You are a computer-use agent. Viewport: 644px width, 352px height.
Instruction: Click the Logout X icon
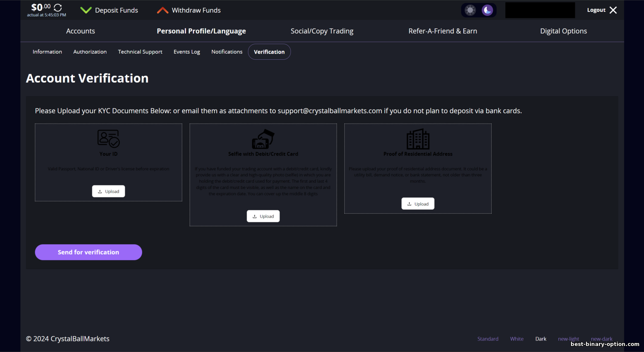click(x=613, y=10)
